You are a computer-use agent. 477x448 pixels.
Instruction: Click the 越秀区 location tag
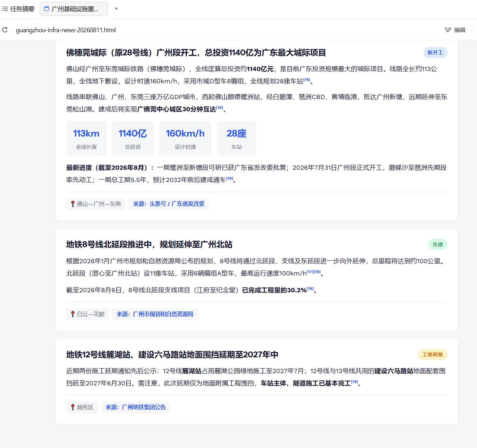pos(82,407)
